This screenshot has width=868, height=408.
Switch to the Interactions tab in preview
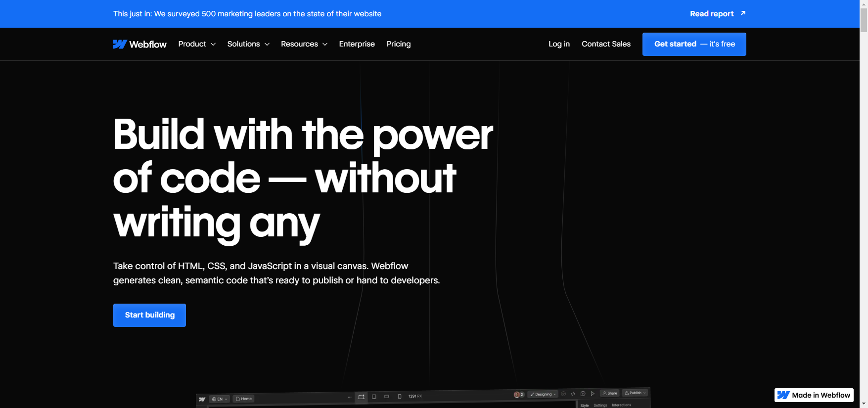(x=622, y=405)
